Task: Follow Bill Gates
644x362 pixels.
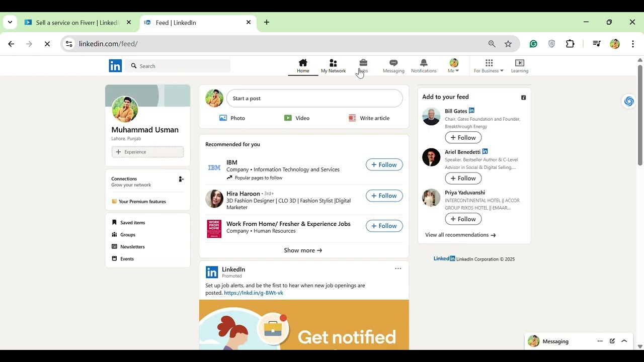Action: click(463, 138)
